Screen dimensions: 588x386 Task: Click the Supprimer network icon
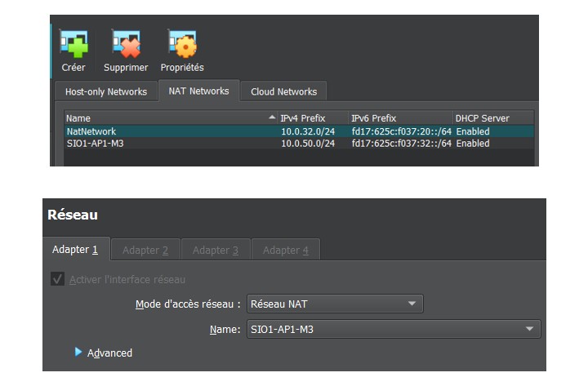(x=126, y=45)
